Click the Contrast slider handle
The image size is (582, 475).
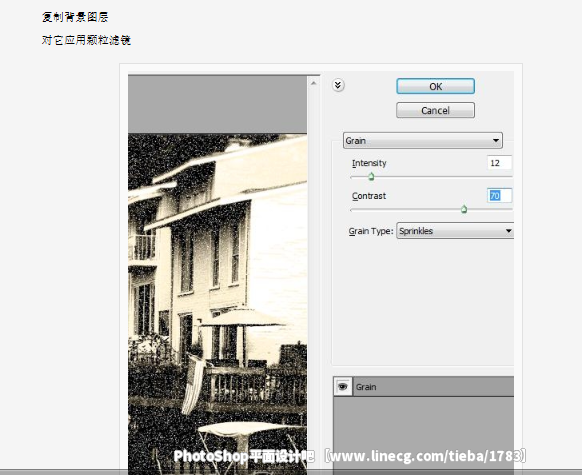point(464,210)
